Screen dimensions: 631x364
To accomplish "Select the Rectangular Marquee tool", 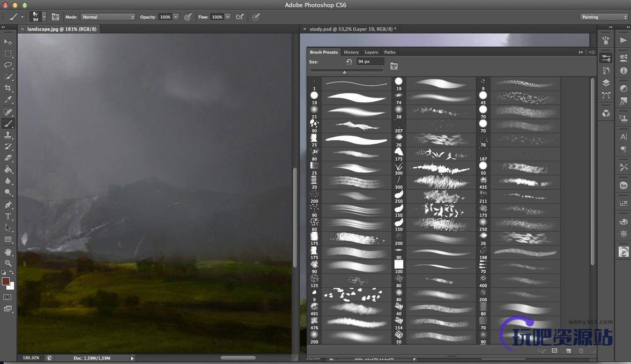I will [x=8, y=54].
